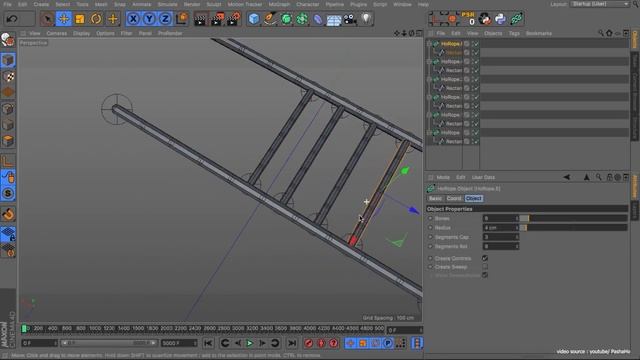This screenshot has width=640, height=360.
Task: Open the Object Manager Tags menu
Action: (514, 33)
